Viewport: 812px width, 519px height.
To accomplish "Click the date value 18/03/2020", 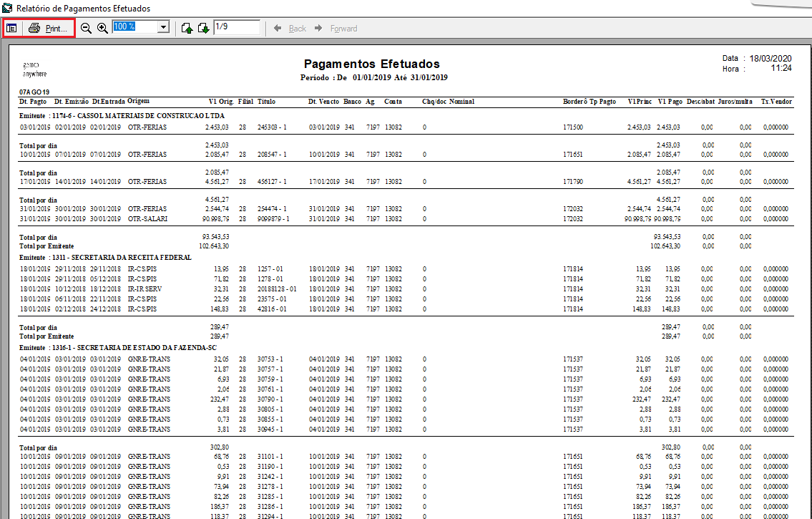I will (x=771, y=59).
